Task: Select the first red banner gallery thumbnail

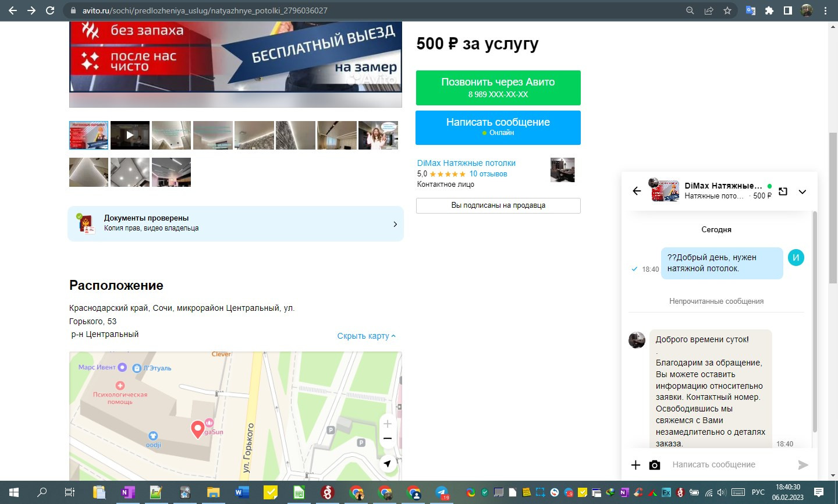Action: pyautogui.click(x=88, y=135)
